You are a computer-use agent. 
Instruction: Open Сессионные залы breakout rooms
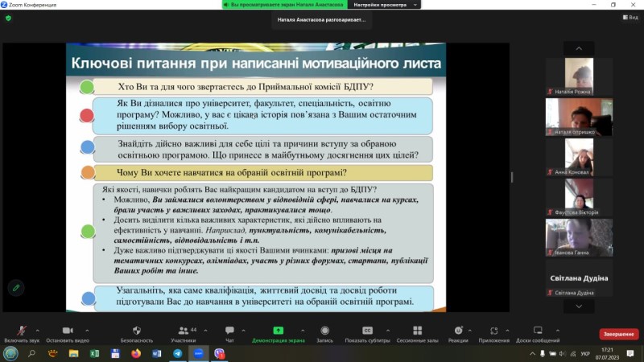417,334
